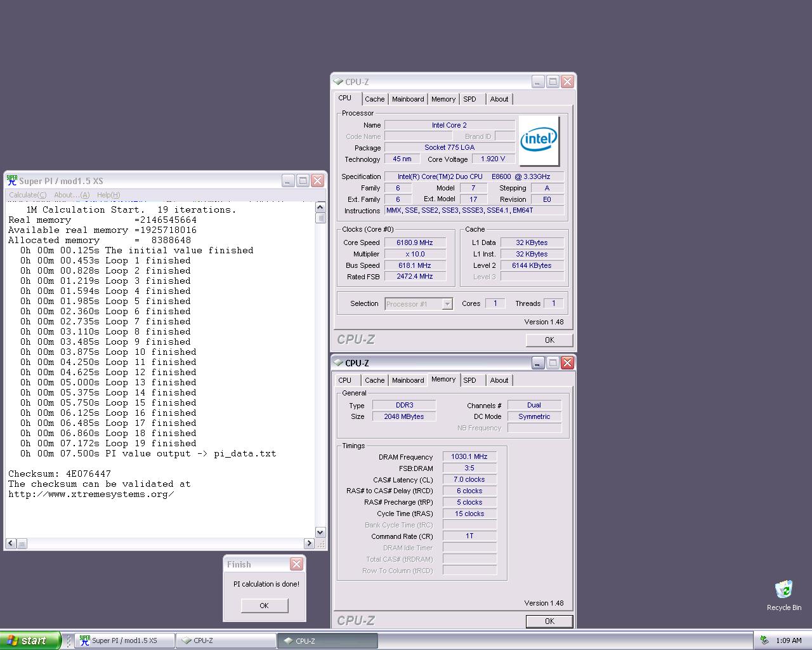Viewport: 812px width, 650px height.
Task: Select About tab in bottom CPU-Z window
Action: pos(499,380)
